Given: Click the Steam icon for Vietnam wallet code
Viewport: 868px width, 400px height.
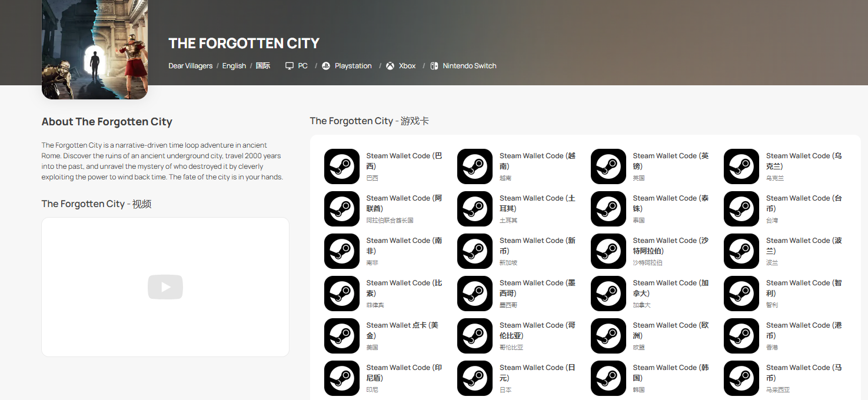Looking at the screenshot, I should [x=474, y=166].
